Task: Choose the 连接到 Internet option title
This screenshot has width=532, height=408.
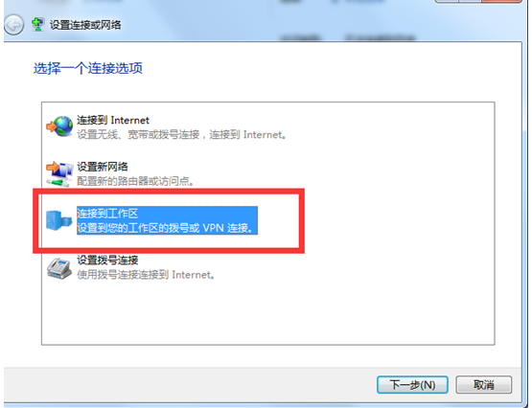Action: coord(113,121)
